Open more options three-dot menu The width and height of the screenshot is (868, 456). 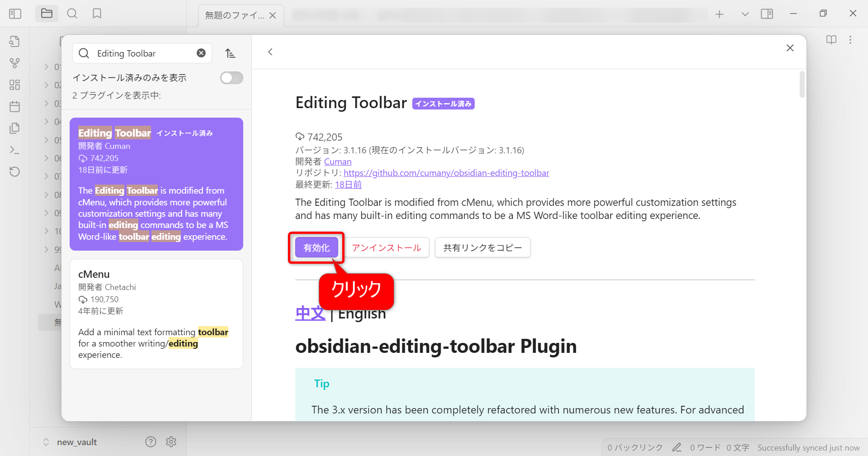pos(850,40)
